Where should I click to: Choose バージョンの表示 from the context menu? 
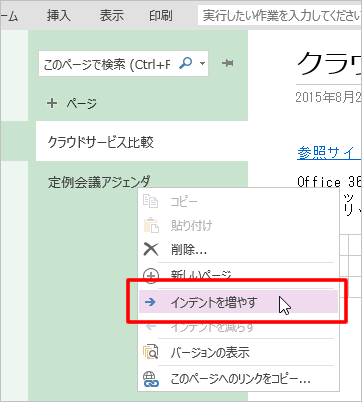[x=239, y=352]
